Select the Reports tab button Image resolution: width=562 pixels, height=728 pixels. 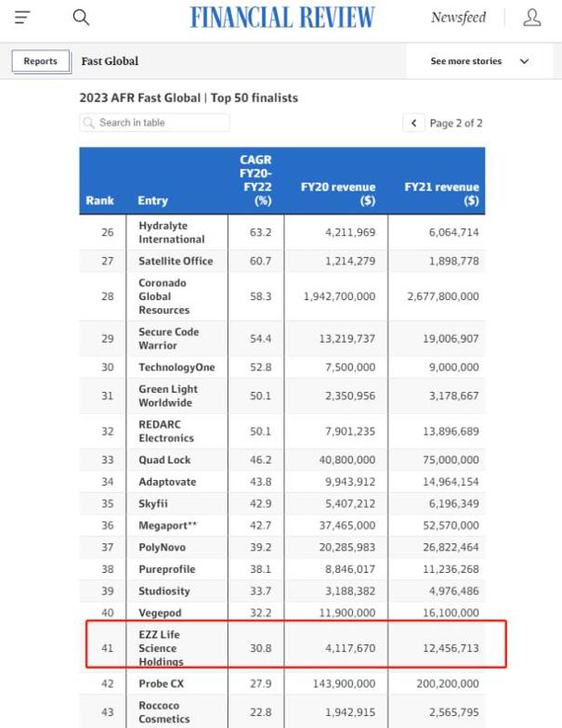pyautogui.click(x=40, y=61)
